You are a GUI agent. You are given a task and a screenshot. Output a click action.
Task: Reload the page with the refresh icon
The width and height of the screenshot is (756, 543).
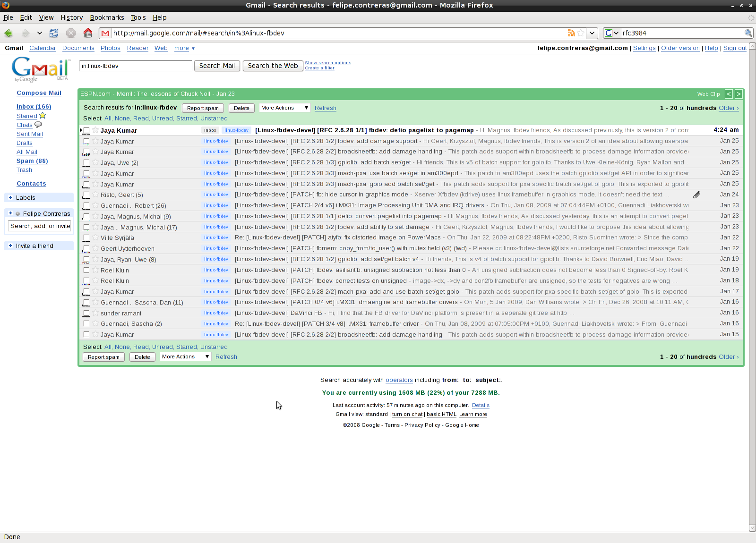point(54,33)
